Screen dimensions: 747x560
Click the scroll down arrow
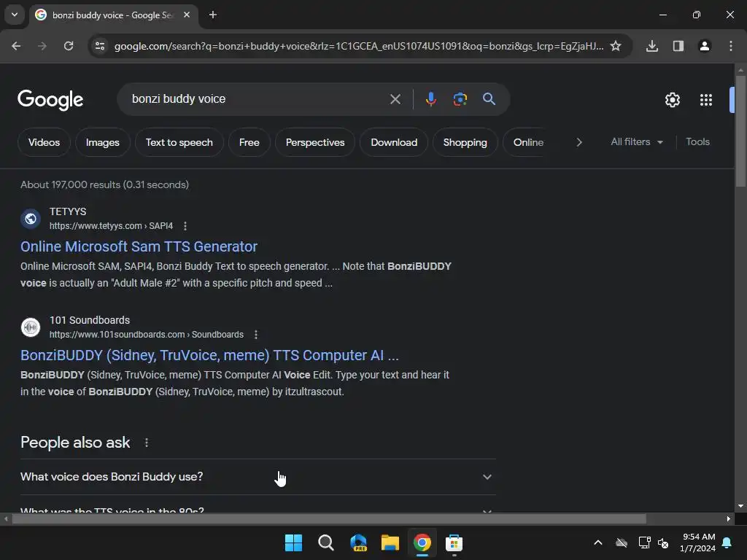click(x=740, y=506)
